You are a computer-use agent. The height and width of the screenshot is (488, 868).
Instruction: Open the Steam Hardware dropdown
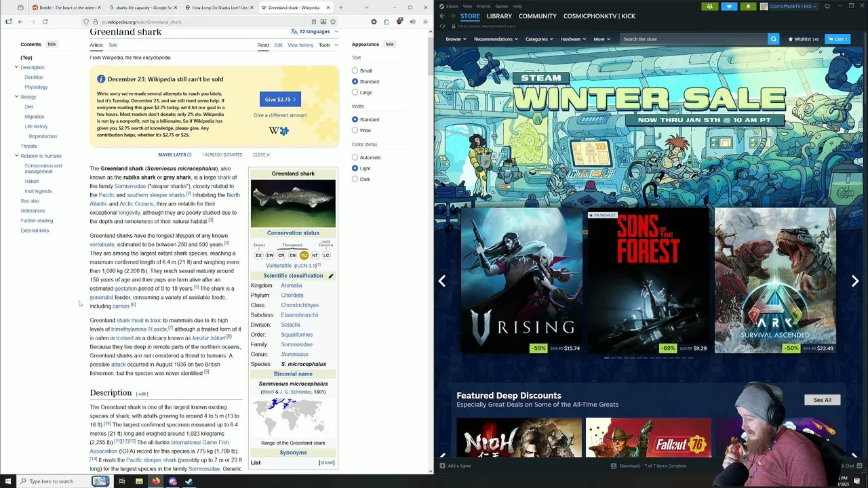click(x=574, y=39)
